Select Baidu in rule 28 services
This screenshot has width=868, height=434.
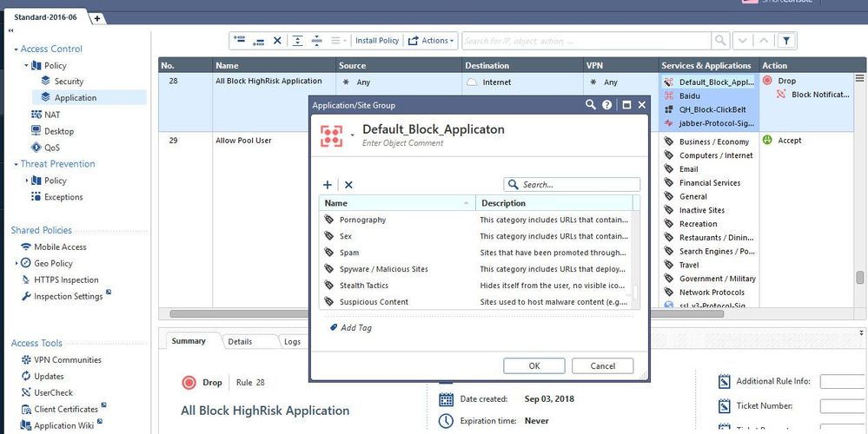tap(690, 95)
